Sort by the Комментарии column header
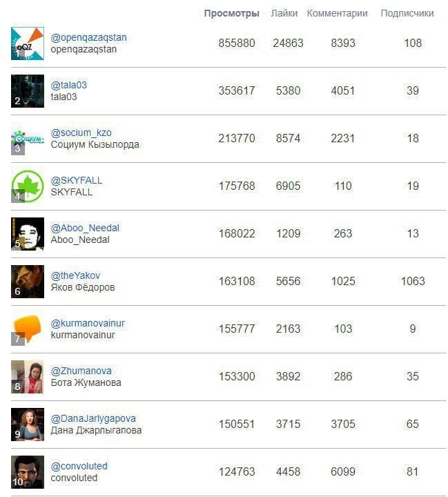Screen dimensions: 448x497 337,13
